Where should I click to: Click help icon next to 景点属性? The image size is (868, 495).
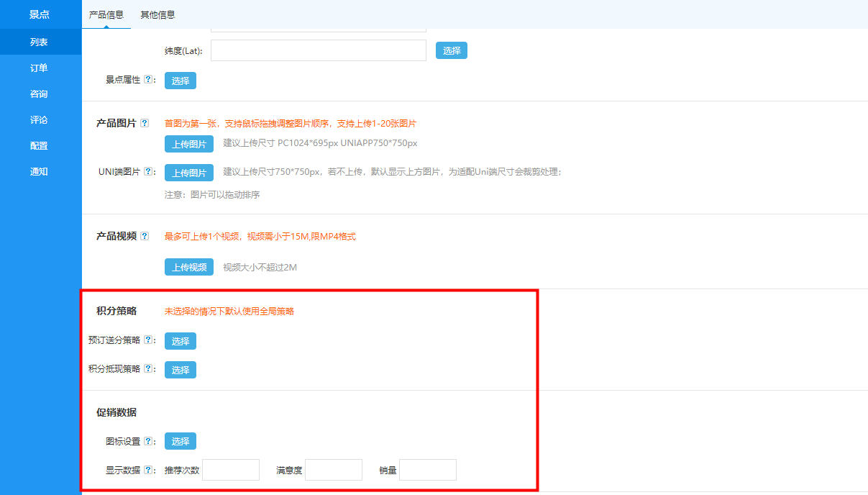(x=148, y=80)
